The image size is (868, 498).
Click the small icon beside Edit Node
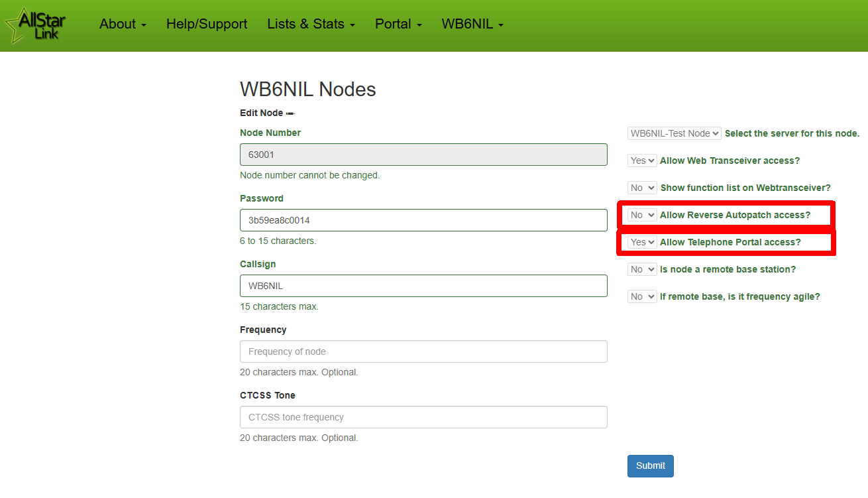point(290,113)
